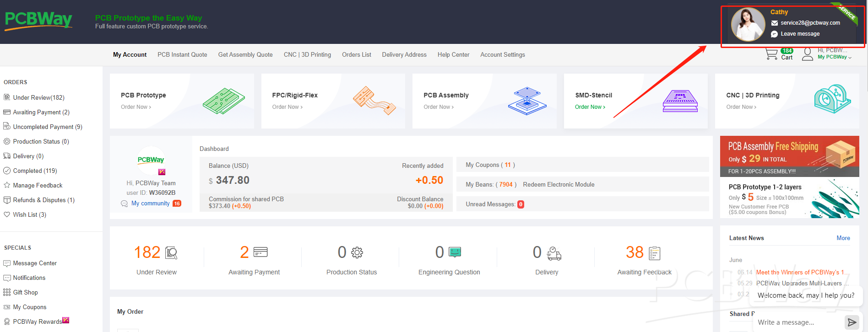Image resolution: width=868 pixels, height=332 pixels.
Task: Open Uncompleted Payment (9) in sidebar
Action: point(48,127)
